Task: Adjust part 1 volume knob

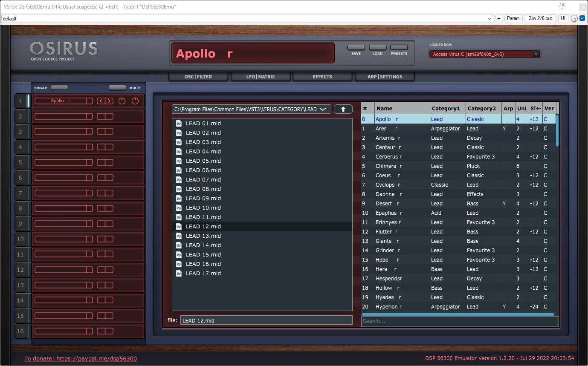Action: pyautogui.click(x=122, y=101)
